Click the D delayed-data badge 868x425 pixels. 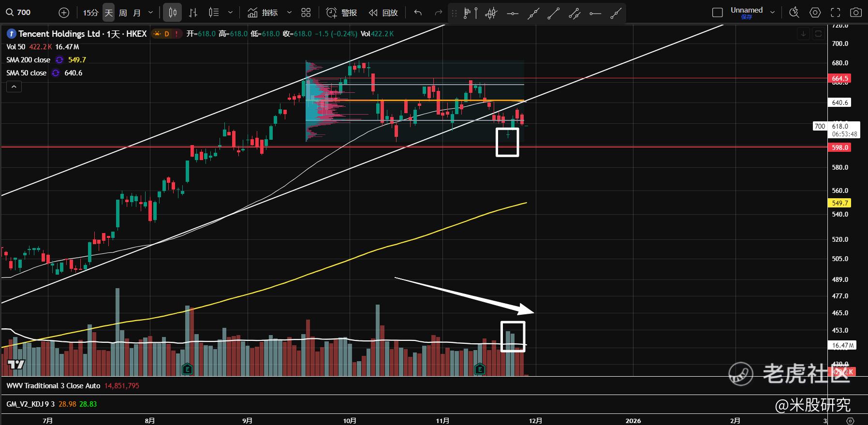[x=167, y=34]
